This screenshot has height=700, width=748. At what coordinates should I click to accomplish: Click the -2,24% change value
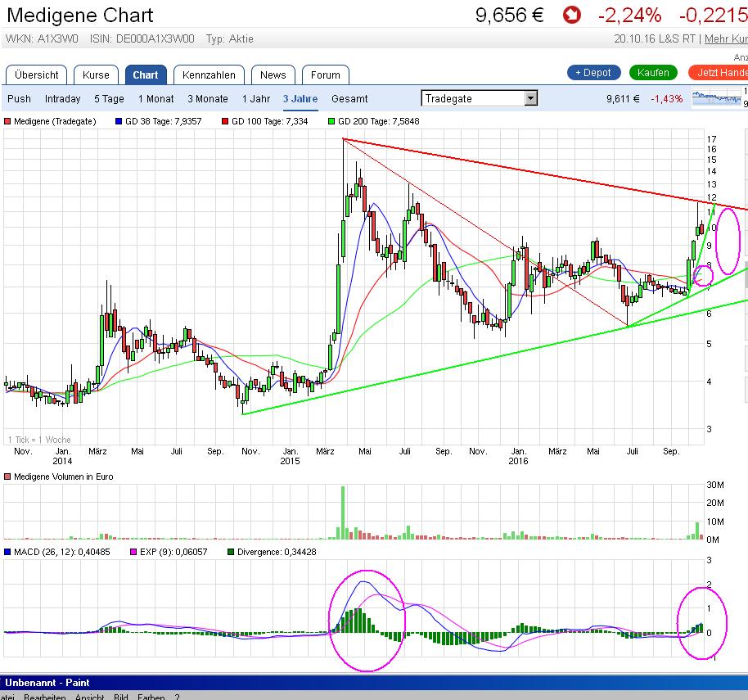[x=629, y=16]
